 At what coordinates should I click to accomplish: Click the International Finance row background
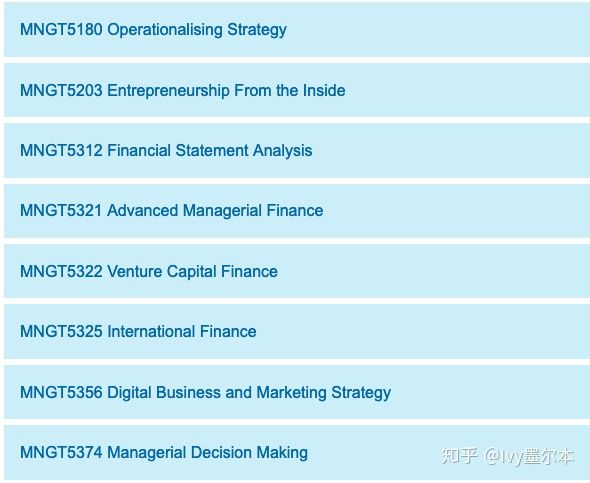click(x=297, y=331)
